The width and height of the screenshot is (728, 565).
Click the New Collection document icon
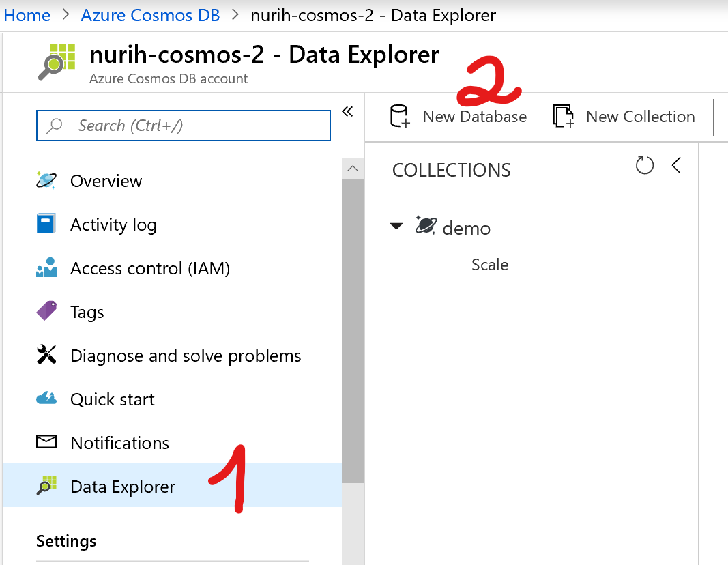(x=563, y=116)
